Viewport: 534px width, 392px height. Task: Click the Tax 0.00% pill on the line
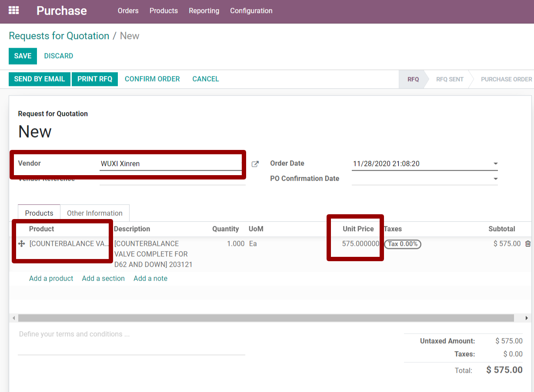[403, 244]
